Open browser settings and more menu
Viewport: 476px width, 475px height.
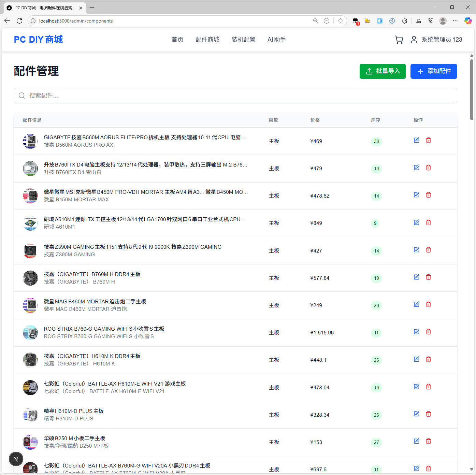455,21
